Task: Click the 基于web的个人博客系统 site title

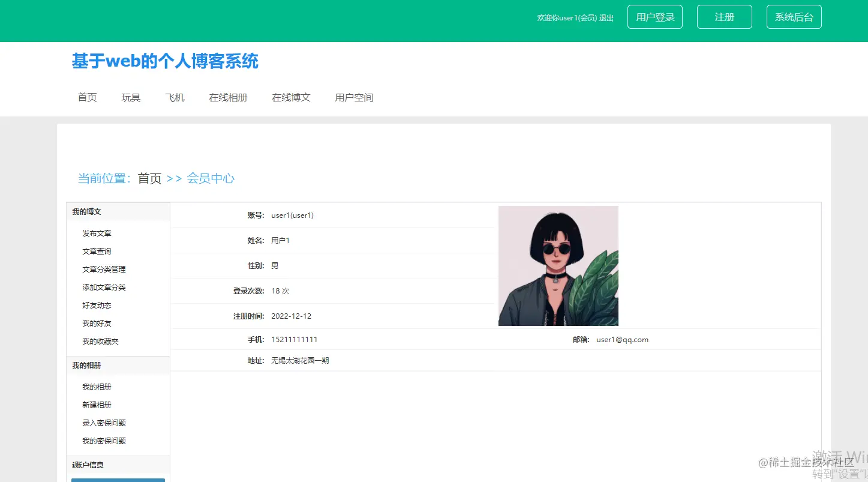Action: coord(165,61)
